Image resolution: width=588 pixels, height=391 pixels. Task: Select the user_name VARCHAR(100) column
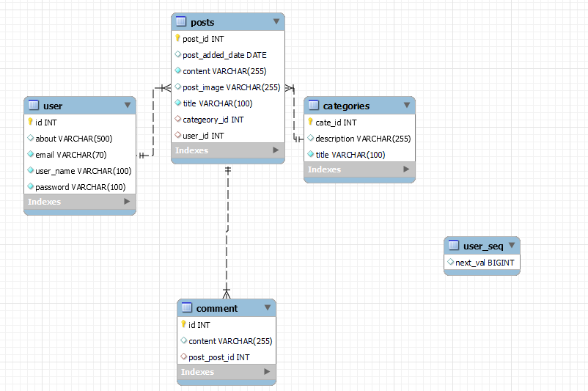pos(80,171)
